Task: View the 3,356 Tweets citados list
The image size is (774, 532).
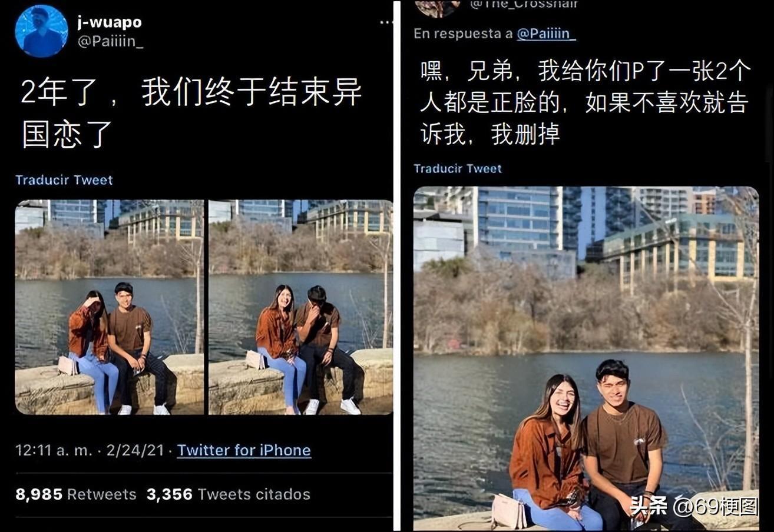Action: (x=229, y=494)
